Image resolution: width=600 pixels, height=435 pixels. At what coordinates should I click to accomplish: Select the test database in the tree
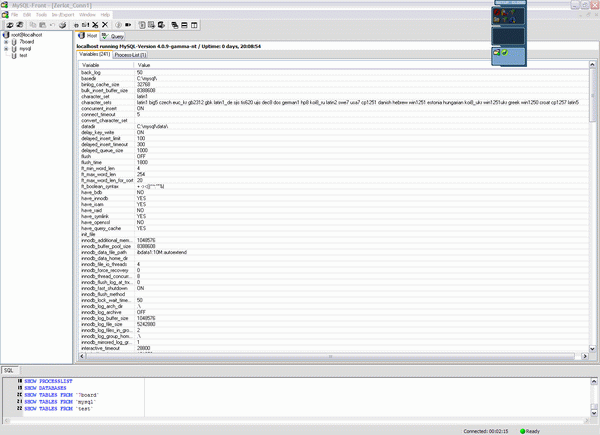[23, 55]
